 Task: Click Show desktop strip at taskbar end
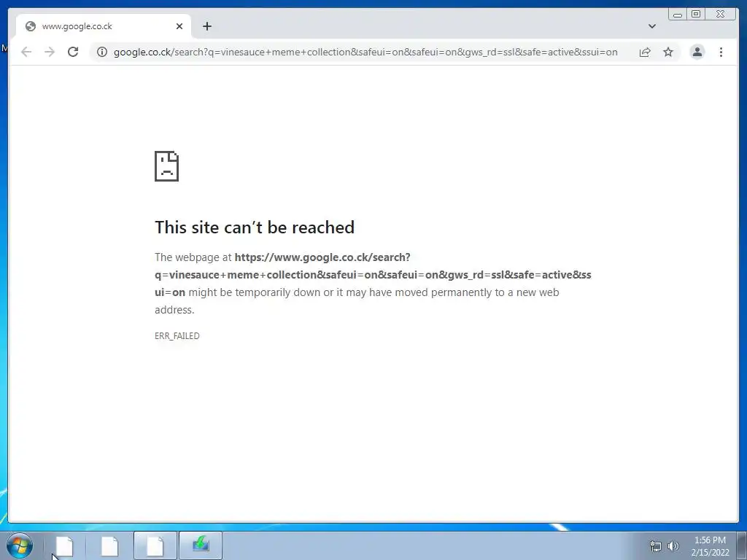742,545
